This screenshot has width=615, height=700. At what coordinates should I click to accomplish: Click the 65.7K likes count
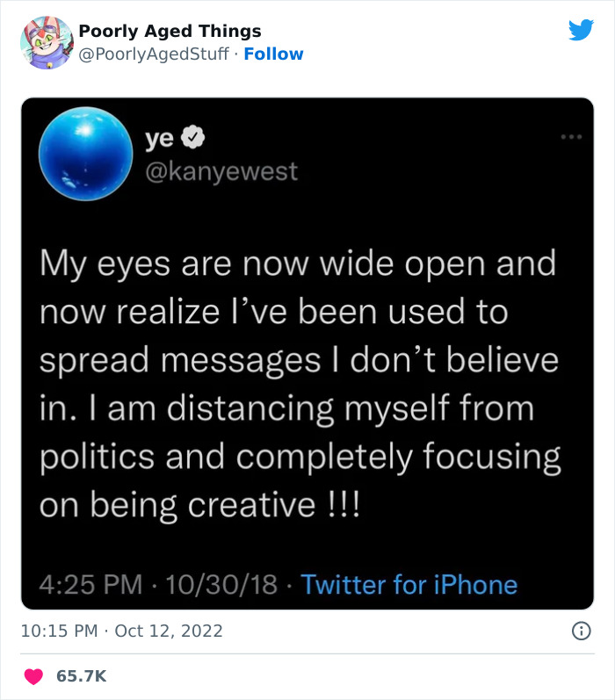click(81, 676)
